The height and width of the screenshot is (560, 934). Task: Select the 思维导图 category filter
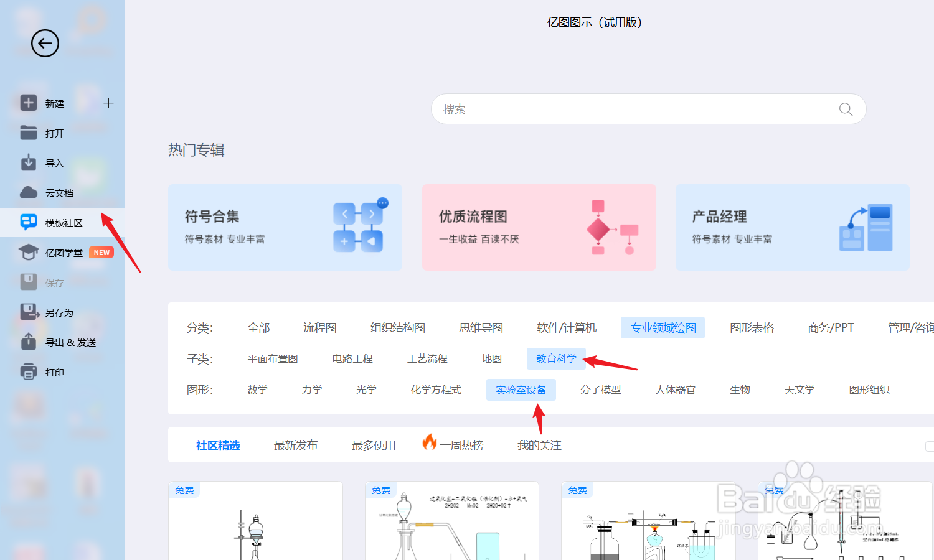tap(480, 327)
